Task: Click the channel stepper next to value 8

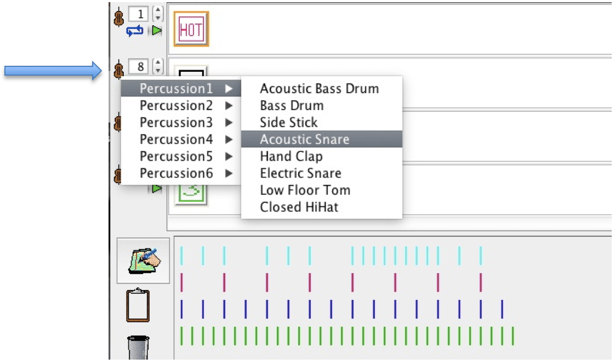Action: coord(158,67)
